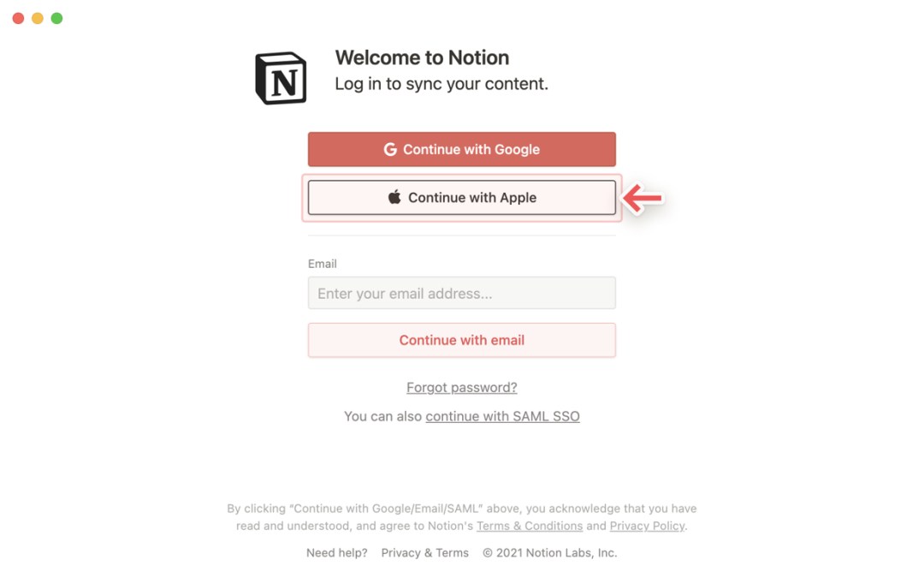
Task: Click the Google G icon
Action: click(390, 148)
